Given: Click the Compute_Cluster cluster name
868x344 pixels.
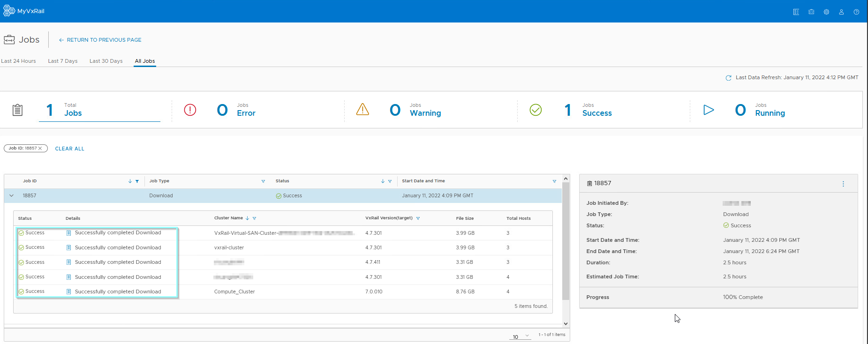Looking at the screenshot, I should click(234, 292).
